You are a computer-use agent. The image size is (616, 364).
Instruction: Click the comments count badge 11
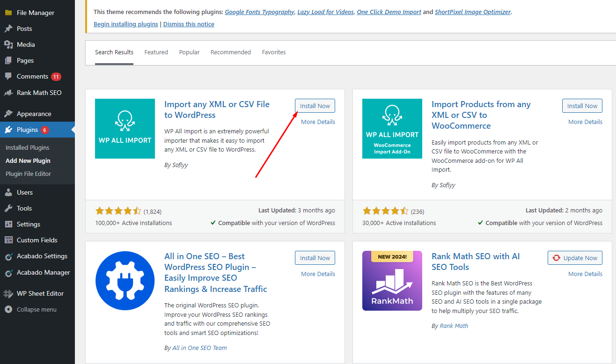[56, 76]
